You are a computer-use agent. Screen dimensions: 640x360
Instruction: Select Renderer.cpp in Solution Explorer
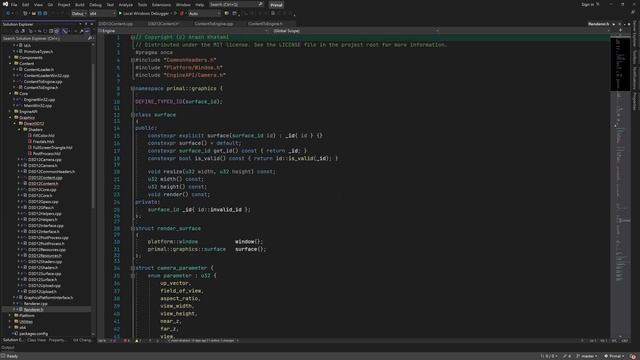(36, 304)
